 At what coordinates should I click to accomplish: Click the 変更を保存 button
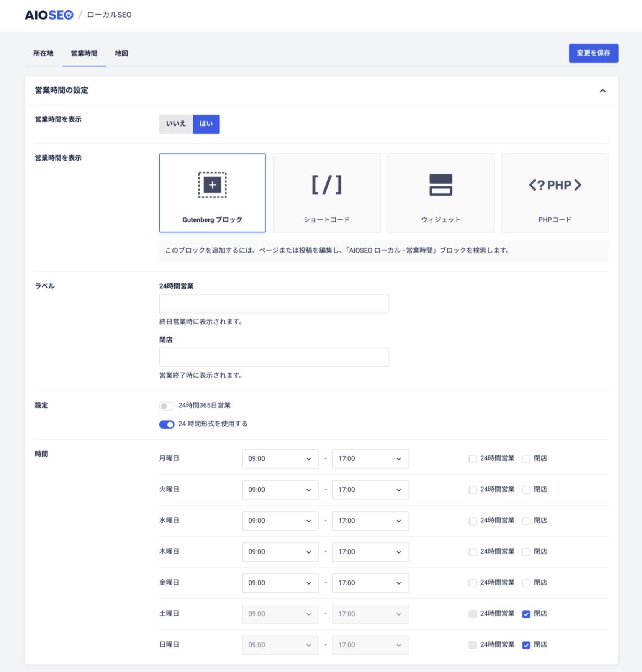(x=593, y=53)
